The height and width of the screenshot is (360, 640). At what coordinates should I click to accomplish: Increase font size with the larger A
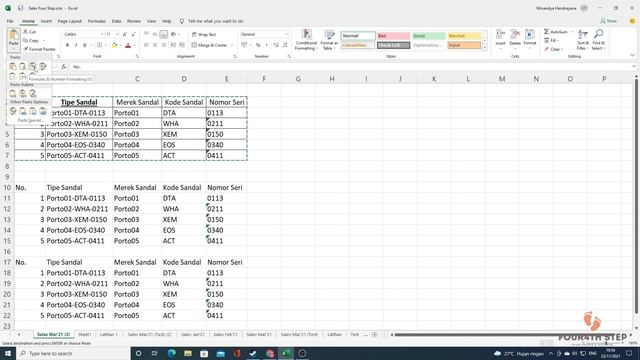tap(125, 35)
